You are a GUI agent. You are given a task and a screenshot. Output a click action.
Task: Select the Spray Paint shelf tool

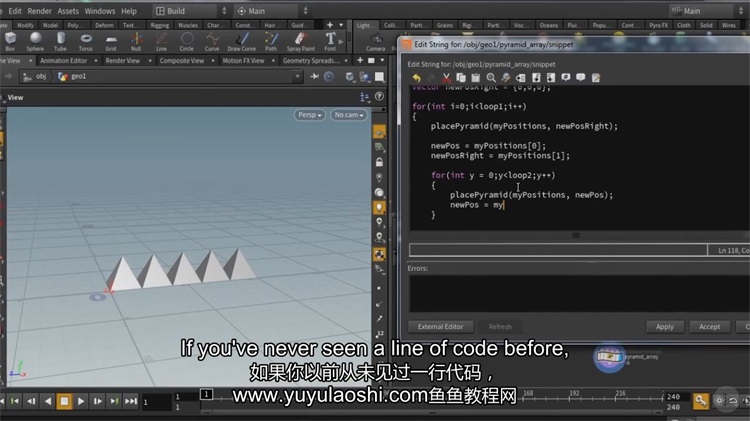tap(301, 41)
